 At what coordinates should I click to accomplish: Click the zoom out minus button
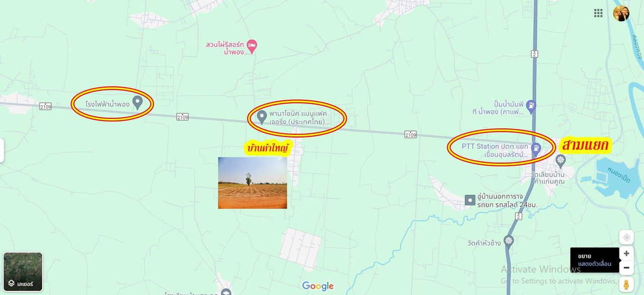click(x=626, y=267)
